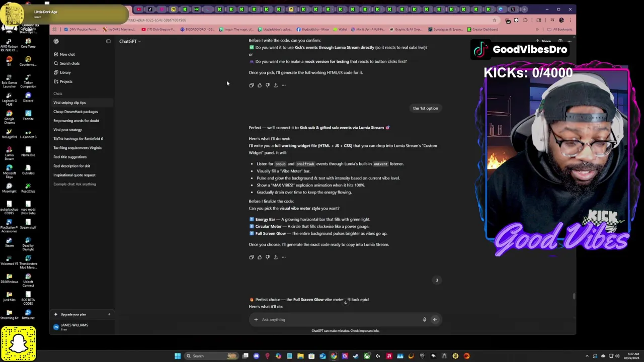Toggle the ChatGPT sidebar closed
This screenshot has height=362, width=644.
[x=108, y=41]
